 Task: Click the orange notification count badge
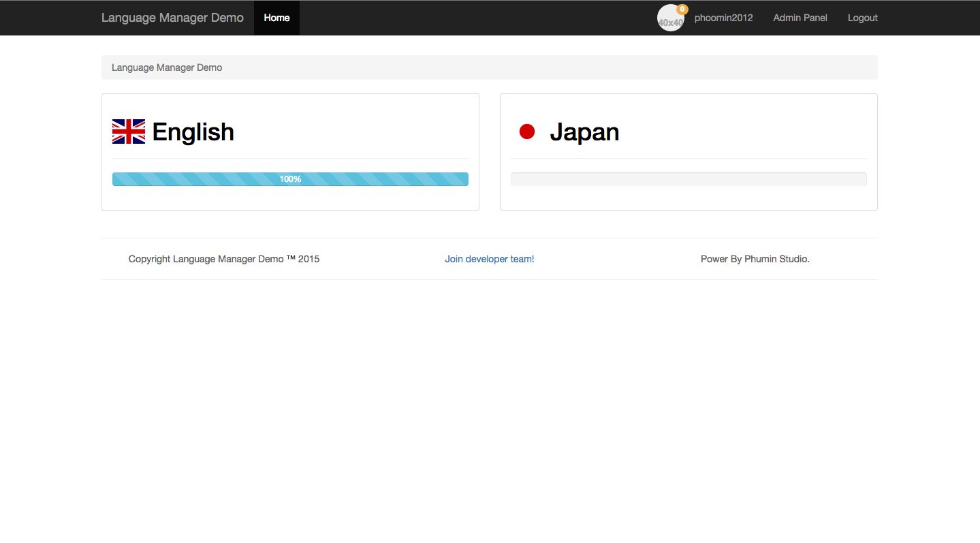tap(682, 10)
